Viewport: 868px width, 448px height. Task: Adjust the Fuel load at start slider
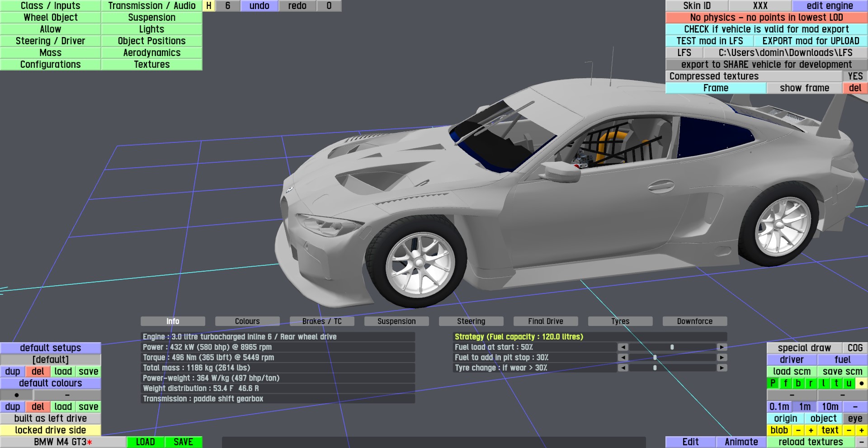point(672,347)
